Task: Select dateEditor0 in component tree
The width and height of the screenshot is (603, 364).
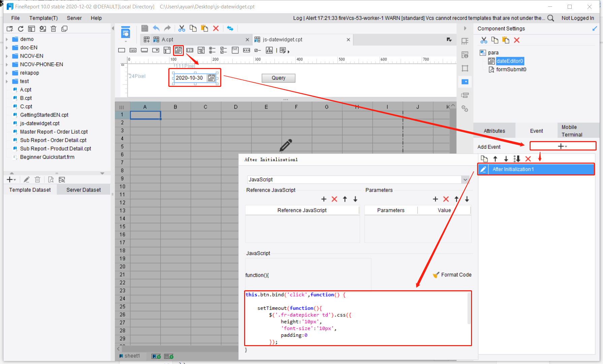Action: [x=510, y=61]
